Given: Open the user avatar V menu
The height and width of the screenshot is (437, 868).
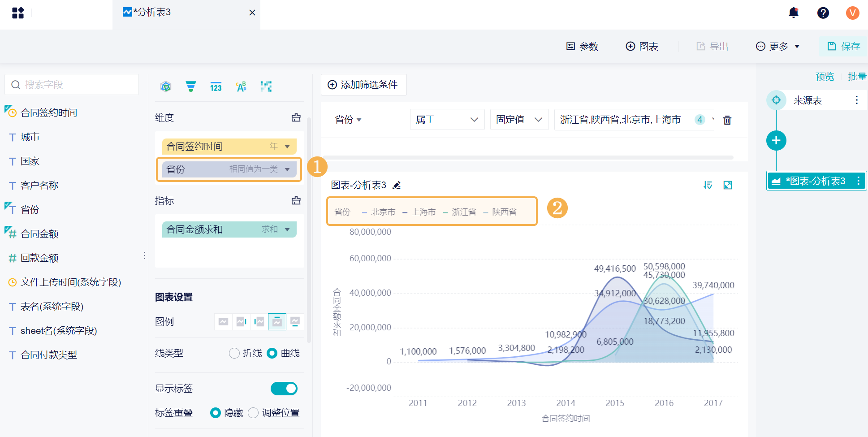Looking at the screenshot, I should coord(852,13).
